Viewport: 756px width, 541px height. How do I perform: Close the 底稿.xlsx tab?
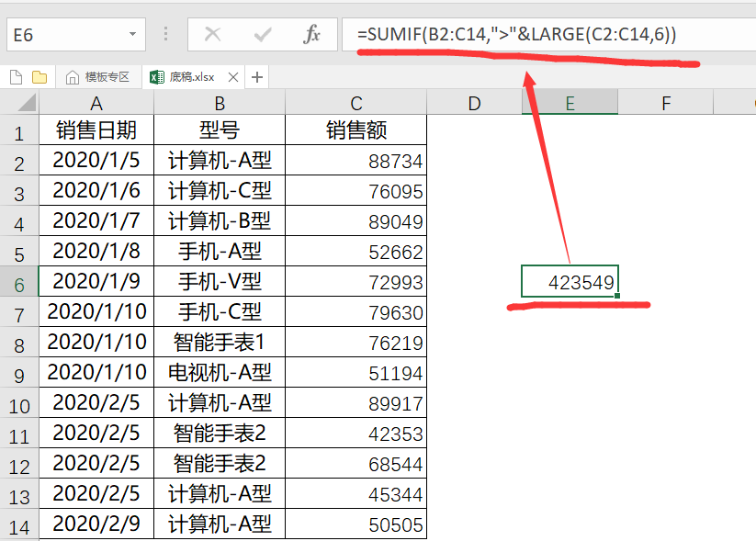pyautogui.click(x=233, y=77)
